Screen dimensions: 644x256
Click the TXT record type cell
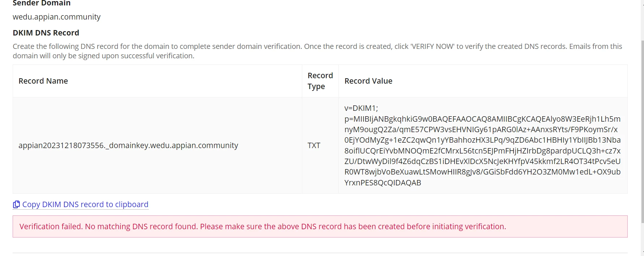(314, 146)
